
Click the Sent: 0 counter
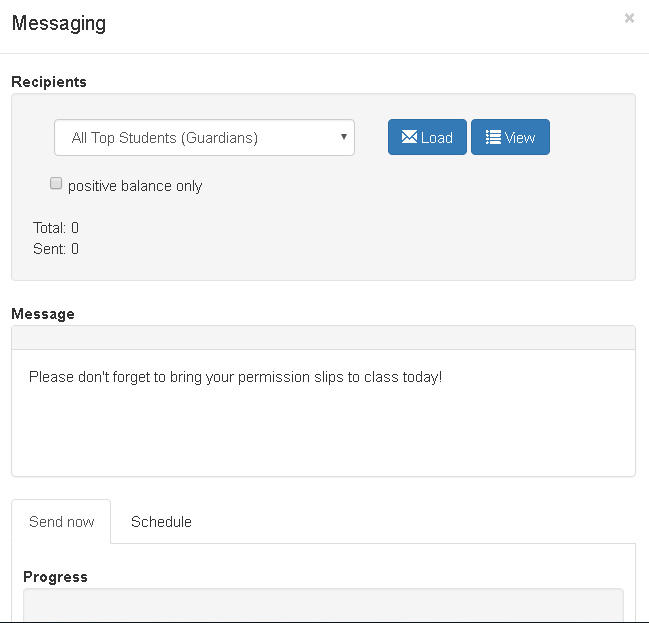(56, 249)
